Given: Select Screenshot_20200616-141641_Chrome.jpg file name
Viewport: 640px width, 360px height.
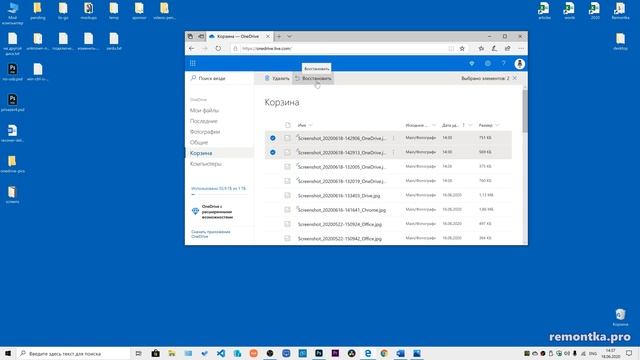Looking at the screenshot, I should (342, 210).
